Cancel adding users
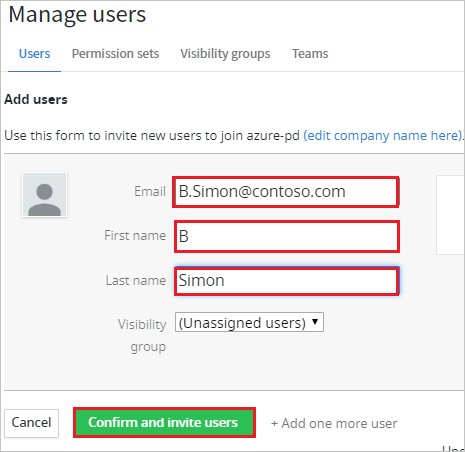 (x=31, y=423)
